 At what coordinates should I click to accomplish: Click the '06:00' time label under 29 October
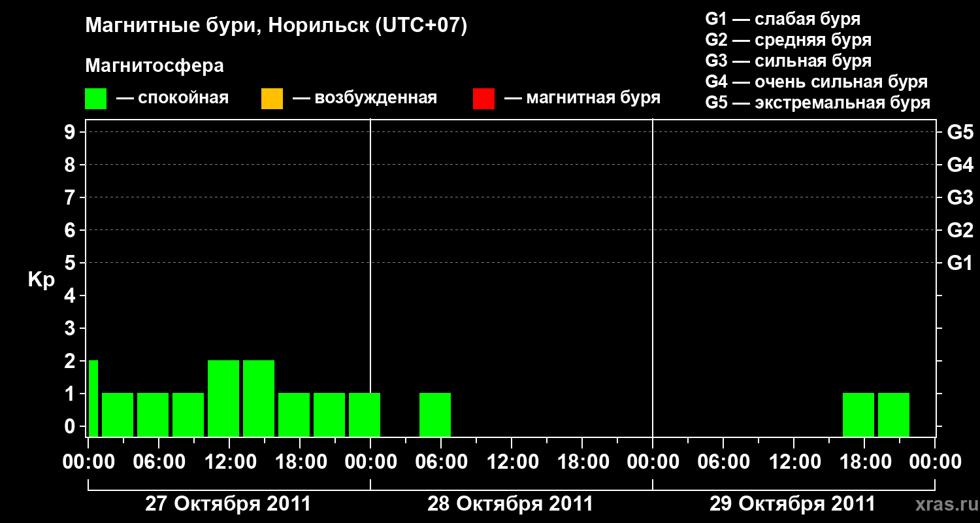(x=723, y=462)
